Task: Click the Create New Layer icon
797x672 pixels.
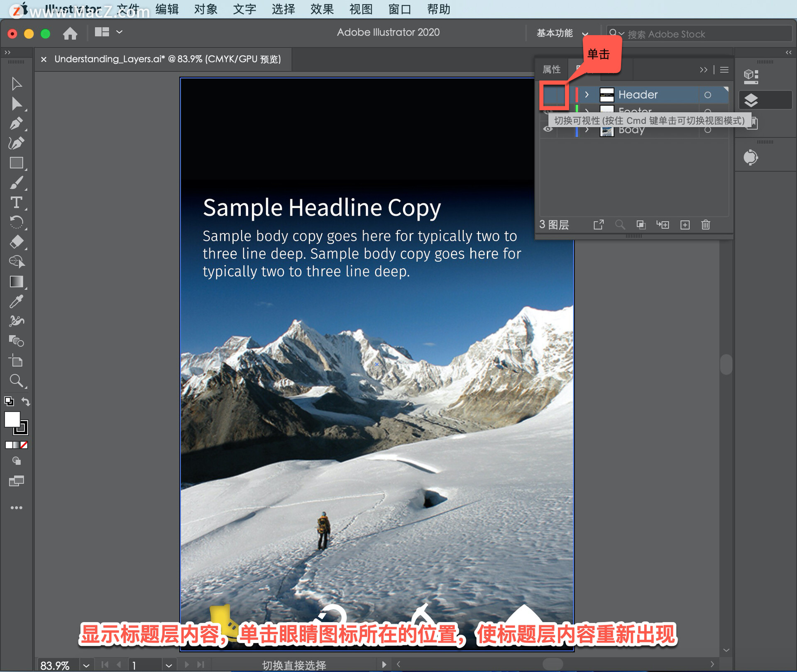Action: pos(685,225)
